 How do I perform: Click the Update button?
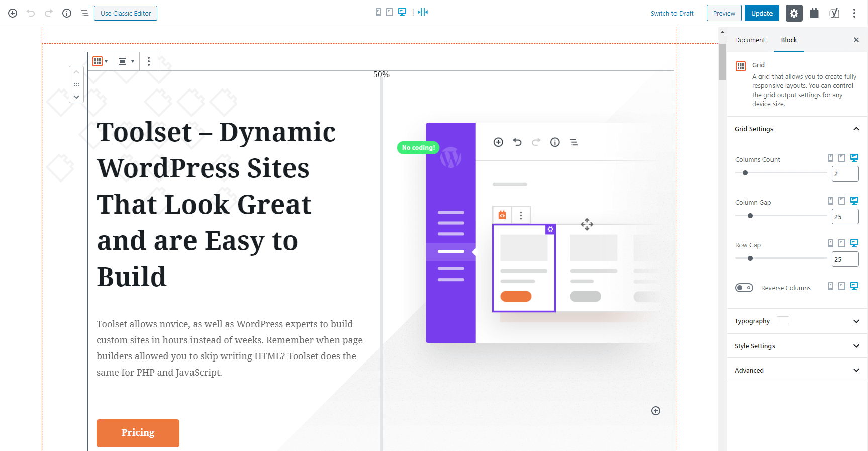762,13
